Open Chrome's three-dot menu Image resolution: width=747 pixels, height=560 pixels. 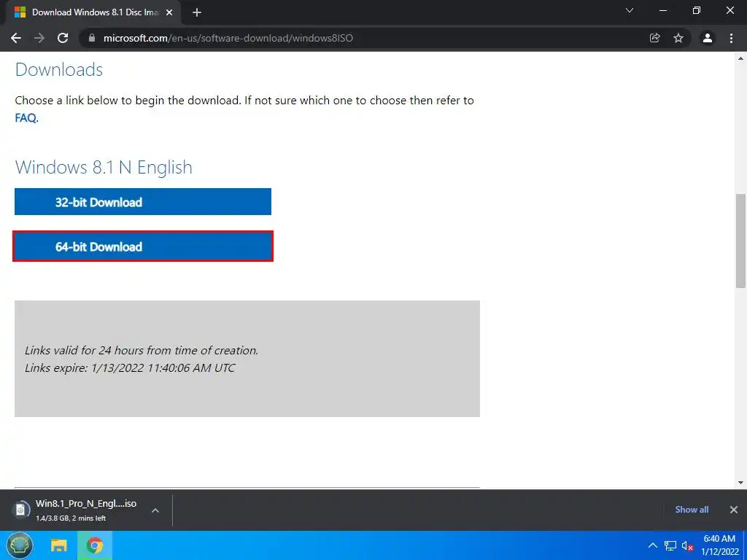point(731,38)
